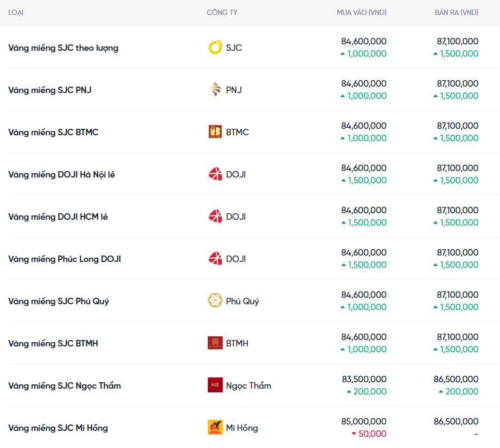The image size is (500, 448).
Task: Click the BÁN RA (VND) column header
Action: [x=456, y=12]
